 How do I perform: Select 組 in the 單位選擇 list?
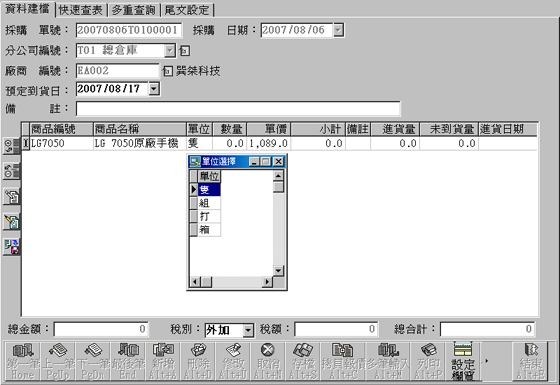209,203
